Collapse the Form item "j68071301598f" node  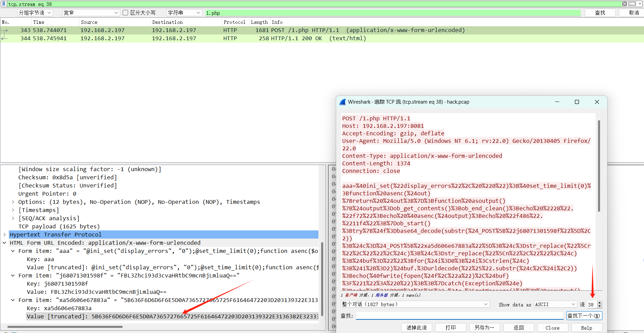[x=13, y=276]
